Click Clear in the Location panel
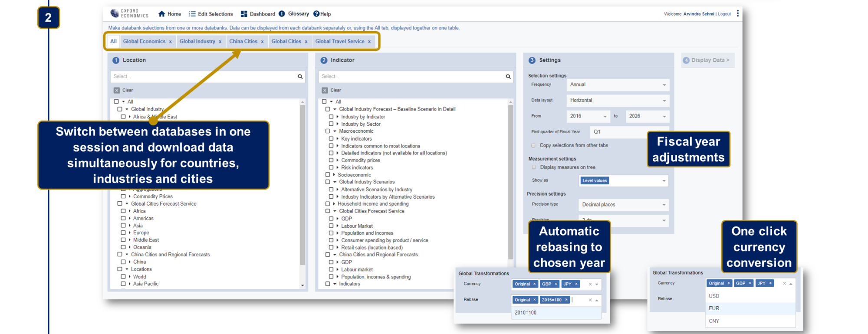The image size is (868, 334). click(123, 90)
